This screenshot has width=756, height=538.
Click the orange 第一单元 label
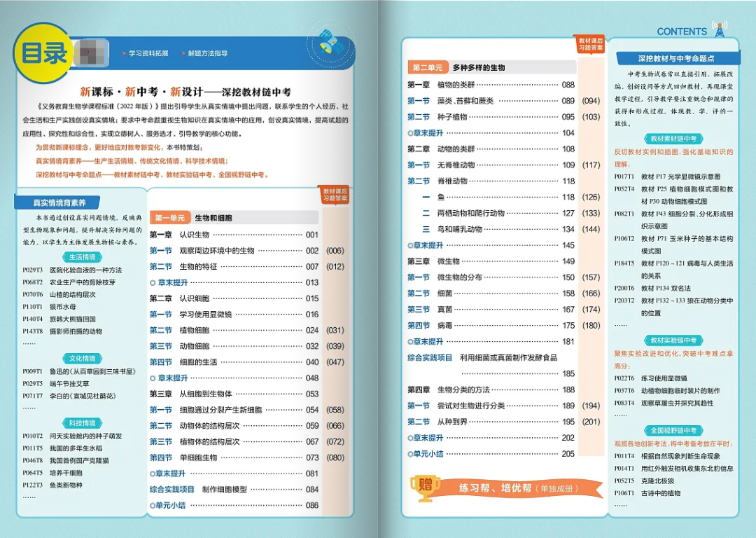click(169, 218)
